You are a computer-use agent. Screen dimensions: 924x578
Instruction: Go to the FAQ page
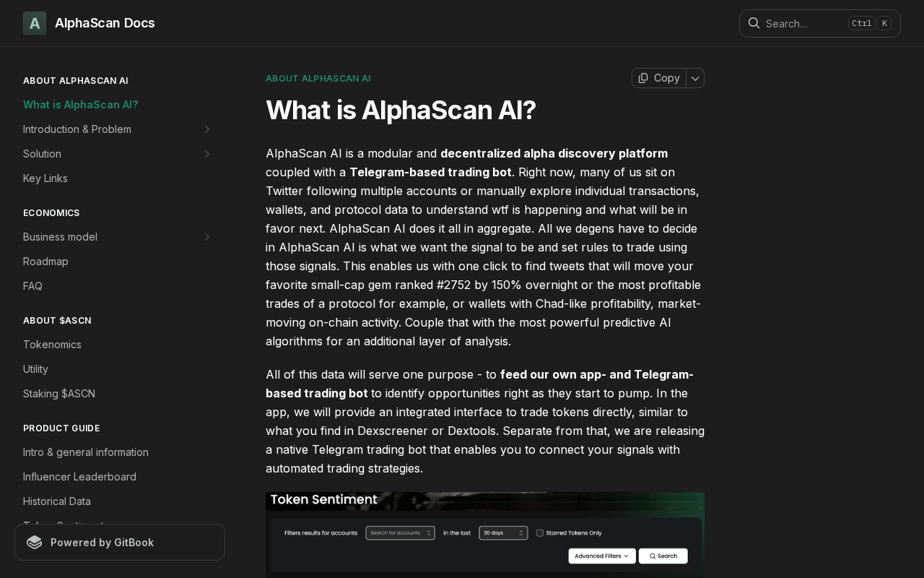(32, 286)
